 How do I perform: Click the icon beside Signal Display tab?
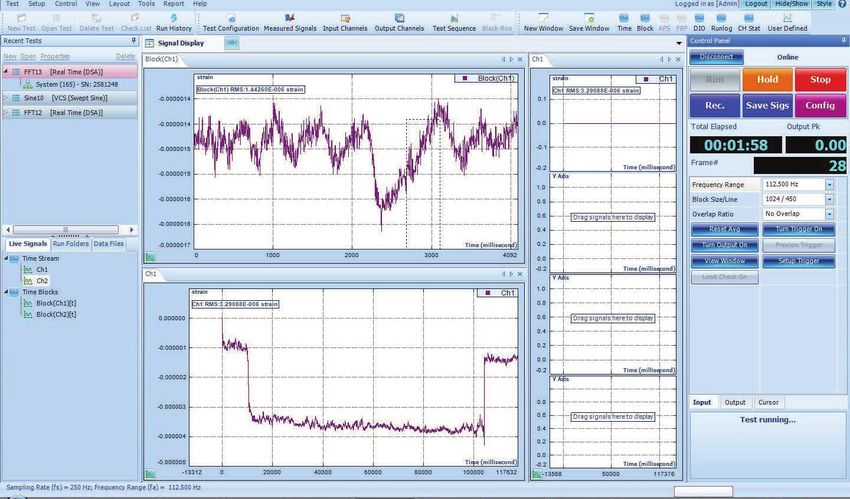coord(231,43)
